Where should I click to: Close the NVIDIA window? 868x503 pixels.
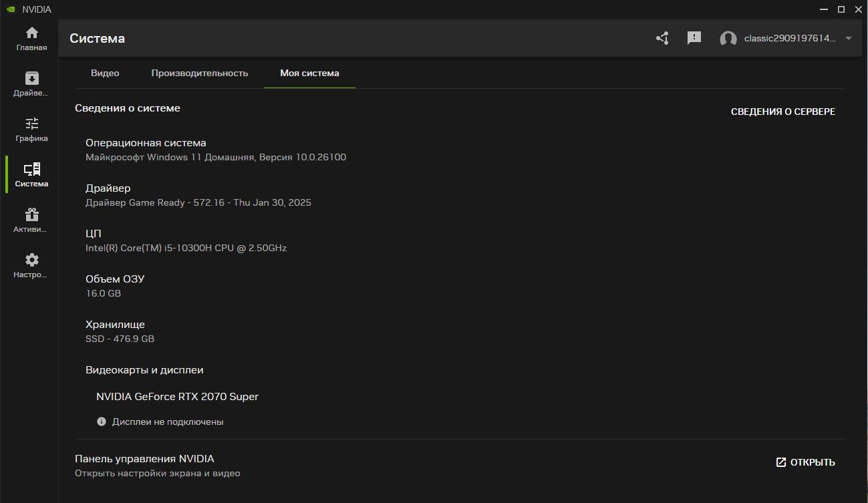tap(859, 9)
